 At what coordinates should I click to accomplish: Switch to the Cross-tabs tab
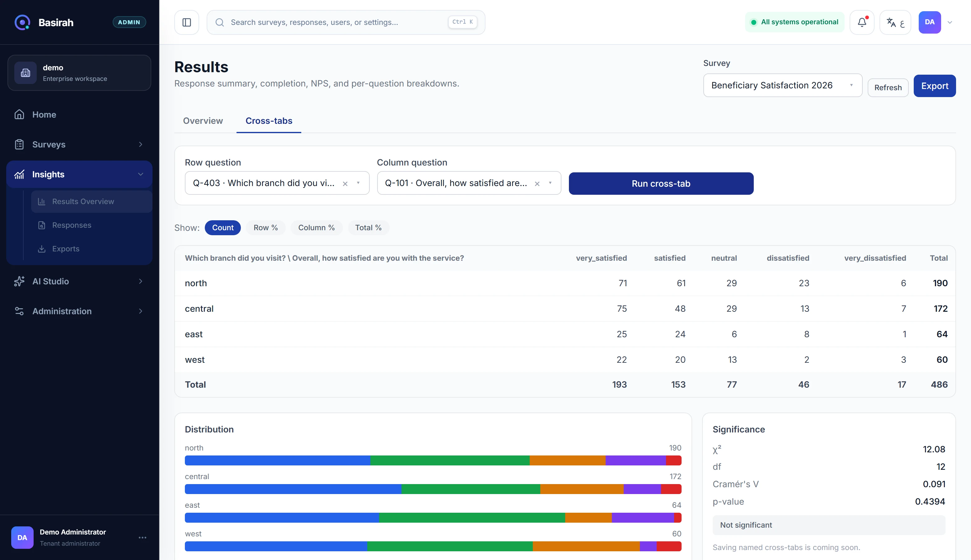[x=269, y=121]
